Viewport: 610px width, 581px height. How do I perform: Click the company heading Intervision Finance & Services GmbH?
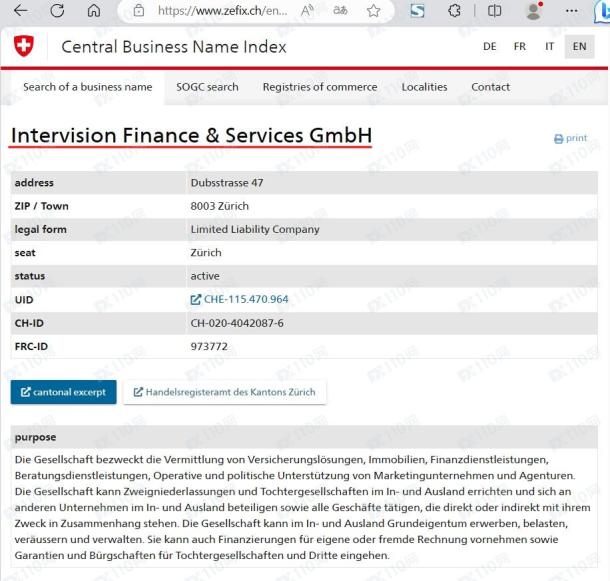coord(191,135)
